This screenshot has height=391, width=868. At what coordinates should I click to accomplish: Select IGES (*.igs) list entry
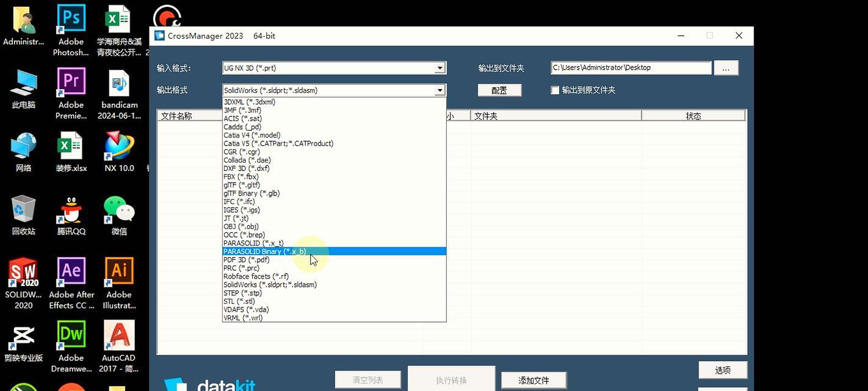click(x=334, y=210)
